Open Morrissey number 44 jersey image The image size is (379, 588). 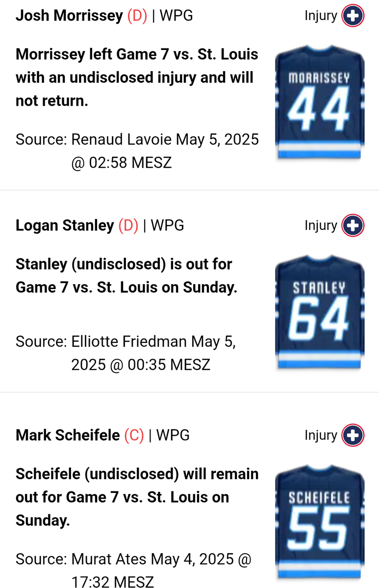point(319,104)
